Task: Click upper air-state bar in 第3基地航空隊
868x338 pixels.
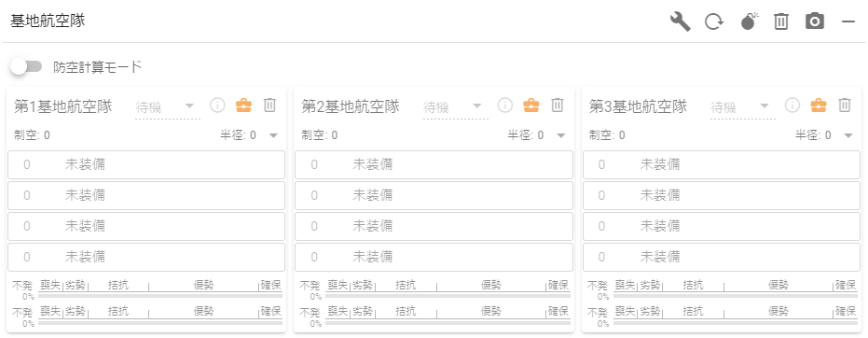Action: coord(735,296)
